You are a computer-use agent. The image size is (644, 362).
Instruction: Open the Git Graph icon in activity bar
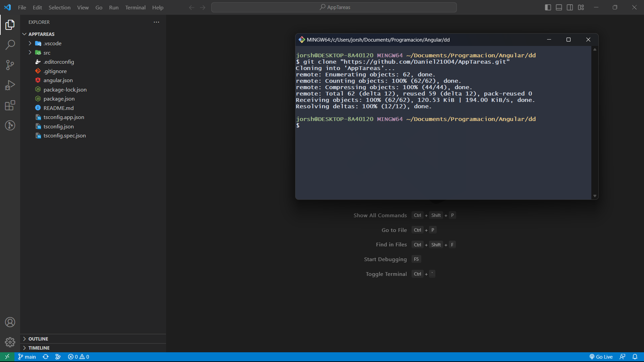pos(10,125)
